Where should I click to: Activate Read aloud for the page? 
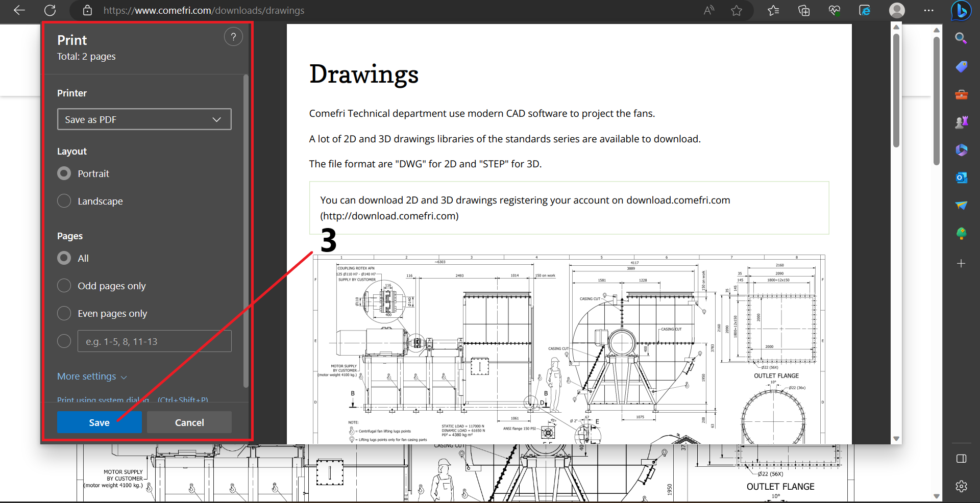click(x=708, y=10)
